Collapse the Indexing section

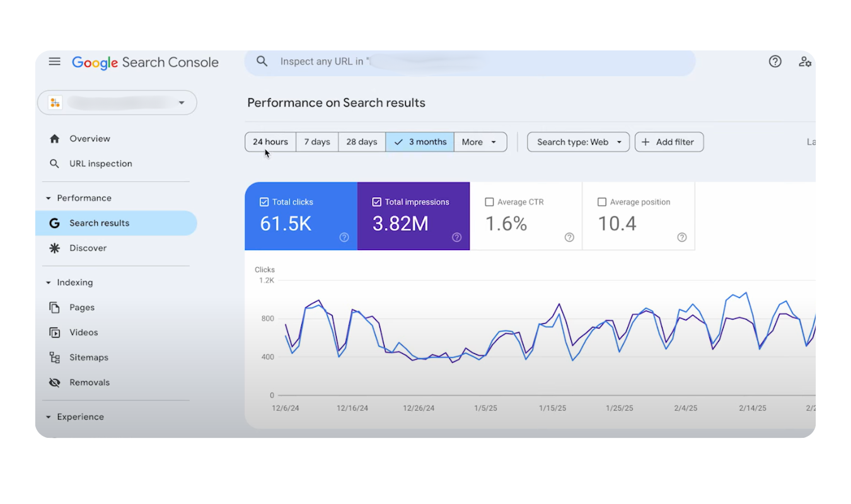(49, 283)
